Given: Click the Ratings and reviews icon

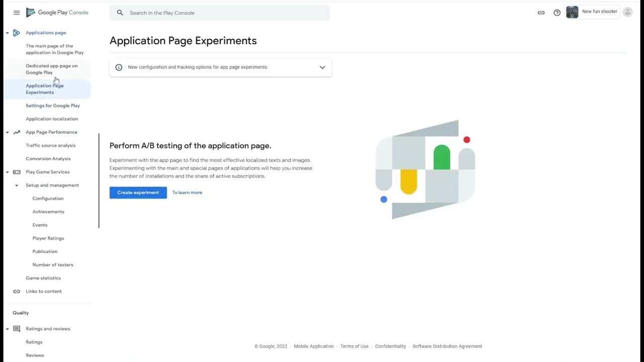Looking at the screenshot, I should pyautogui.click(x=17, y=329).
